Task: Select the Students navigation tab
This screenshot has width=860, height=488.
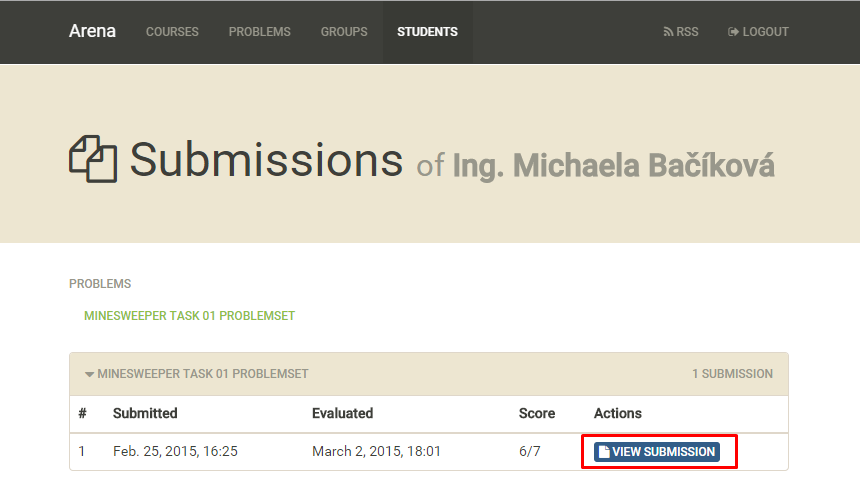Action: click(427, 32)
